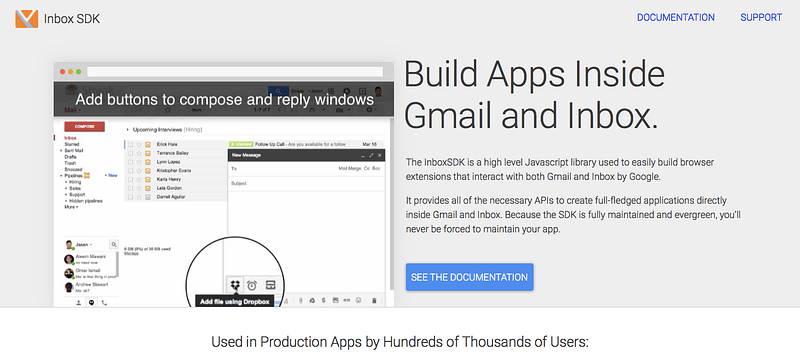Image resolution: width=800 pixels, height=361 pixels.
Task: Click the Inbox SDK envelope logo
Action: pos(27,19)
